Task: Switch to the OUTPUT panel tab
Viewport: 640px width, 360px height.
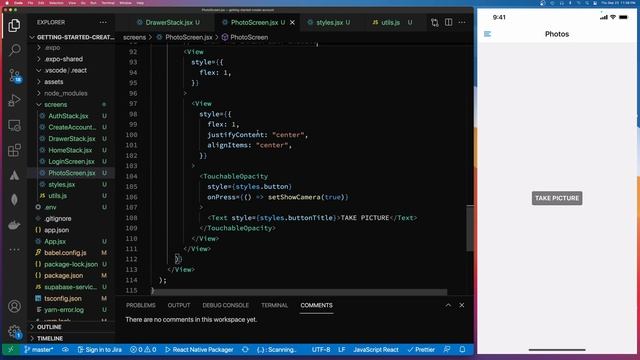Action: click(x=179, y=305)
